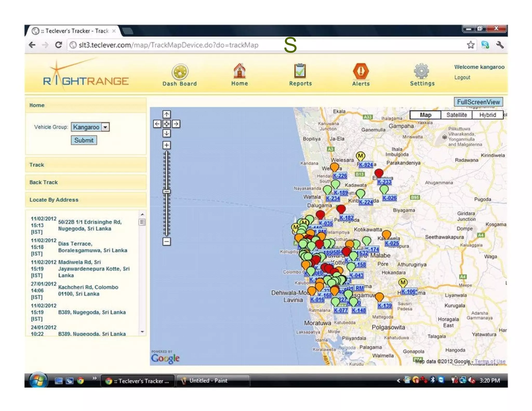Switch map to Hybrid view
Screen dimensions: 532x411
[487, 115]
